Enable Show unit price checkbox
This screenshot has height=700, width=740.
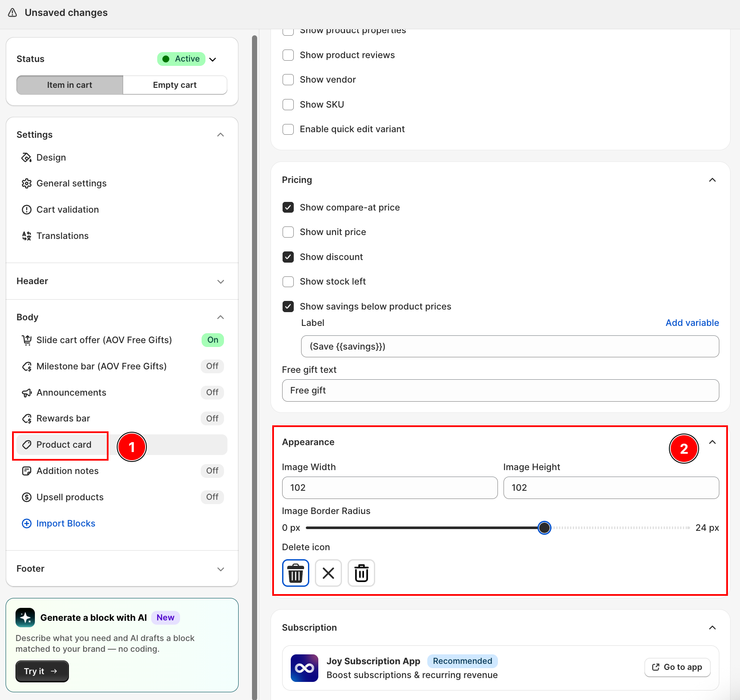point(288,232)
